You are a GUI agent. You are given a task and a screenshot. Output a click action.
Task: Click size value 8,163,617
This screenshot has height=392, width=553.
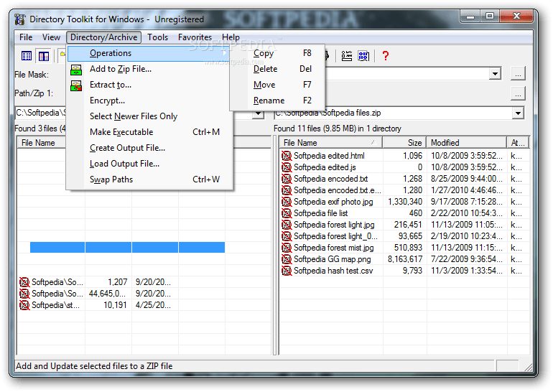pos(405,259)
